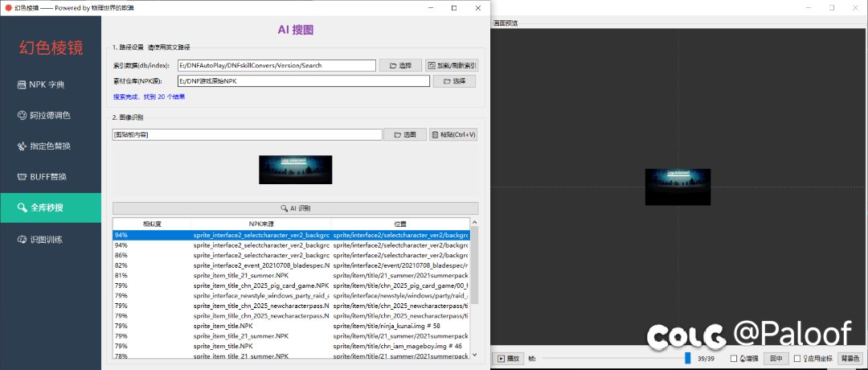Select the chn_2025_pig_card_game.NPK result row
Viewport: 868px width, 370px height.
click(x=291, y=286)
